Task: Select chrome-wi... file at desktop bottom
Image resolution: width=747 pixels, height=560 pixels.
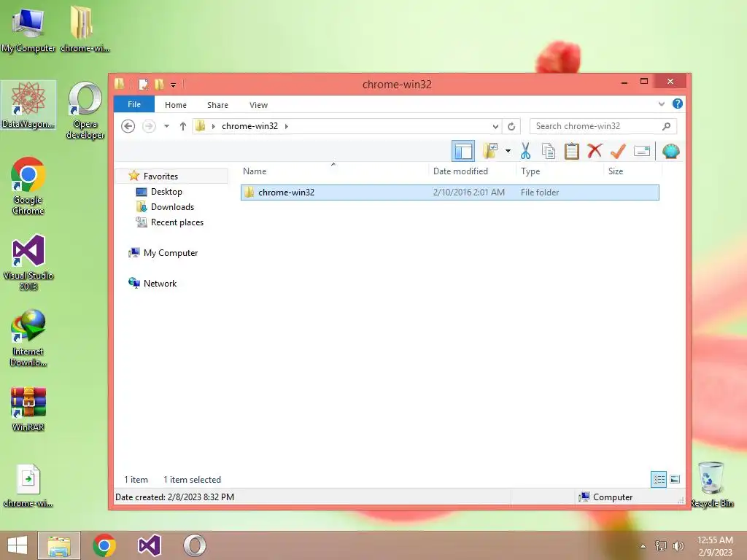Action: (x=28, y=485)
